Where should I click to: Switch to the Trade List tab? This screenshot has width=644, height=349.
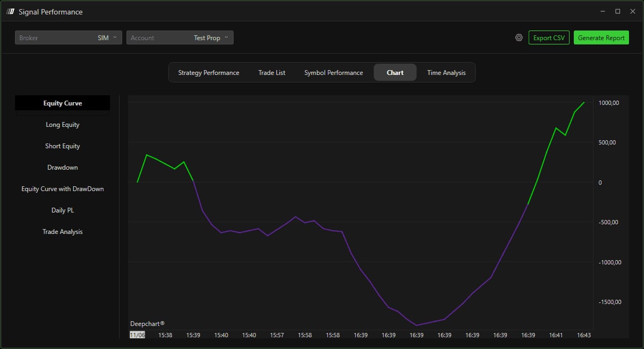[272, 73]
